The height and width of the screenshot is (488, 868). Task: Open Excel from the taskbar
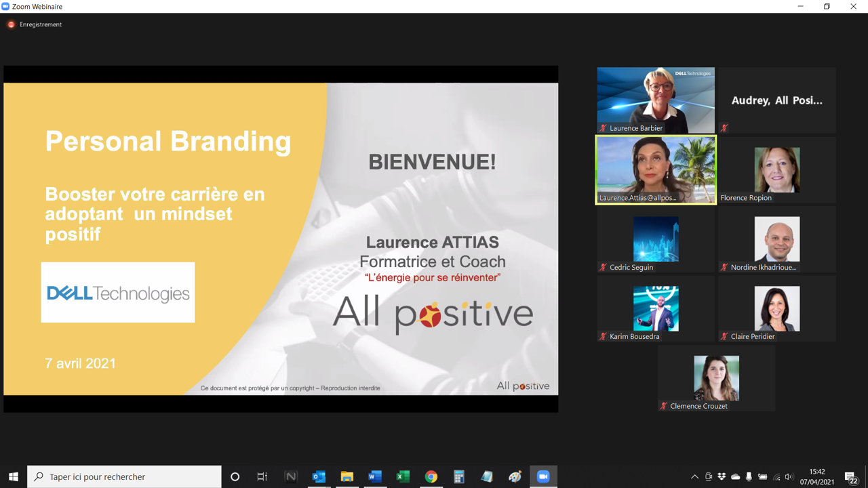tap(403, 476)
